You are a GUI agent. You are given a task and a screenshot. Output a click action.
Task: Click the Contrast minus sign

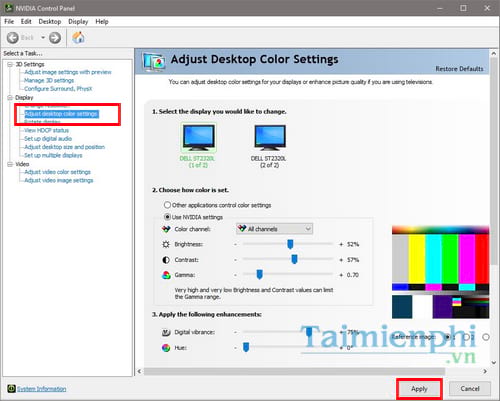235,260
